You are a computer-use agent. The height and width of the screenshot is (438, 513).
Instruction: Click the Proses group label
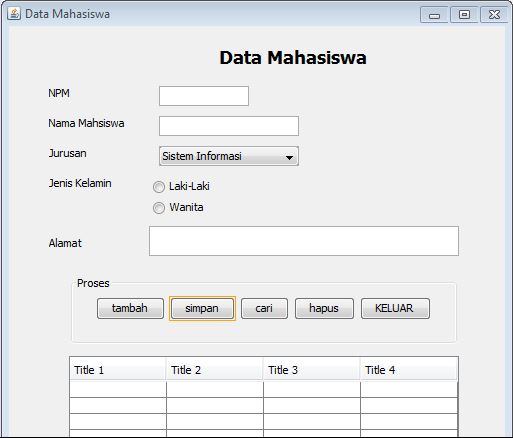(93, 283)
